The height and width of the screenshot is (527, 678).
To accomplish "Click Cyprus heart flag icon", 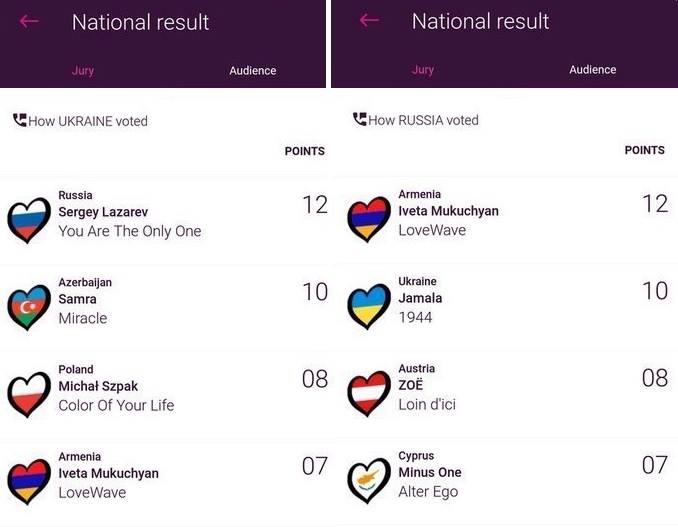I will tap(368, 480).
